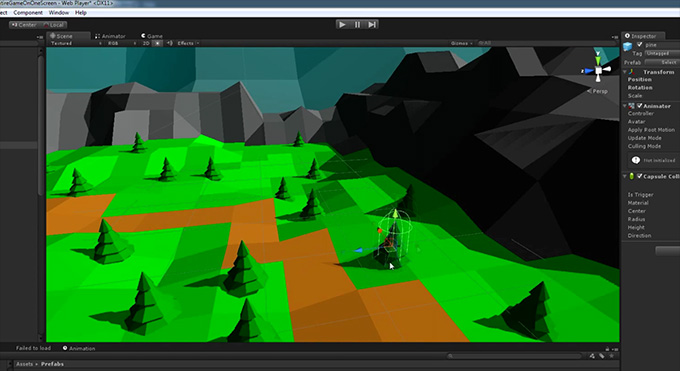Click the Avatar label in Animator
Image resolution: width=680 pixels, height=371 pixels.
637,122
